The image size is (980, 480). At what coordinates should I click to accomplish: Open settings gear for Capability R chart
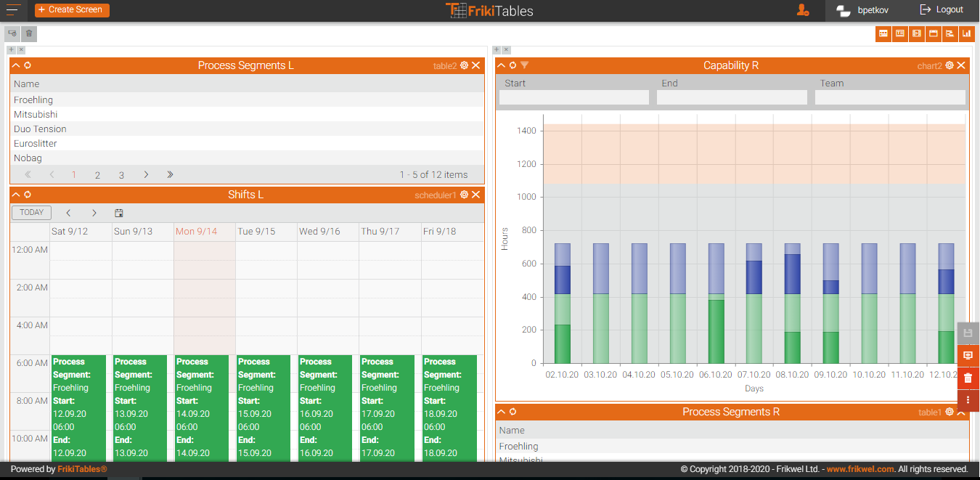(x=949, y=65)
